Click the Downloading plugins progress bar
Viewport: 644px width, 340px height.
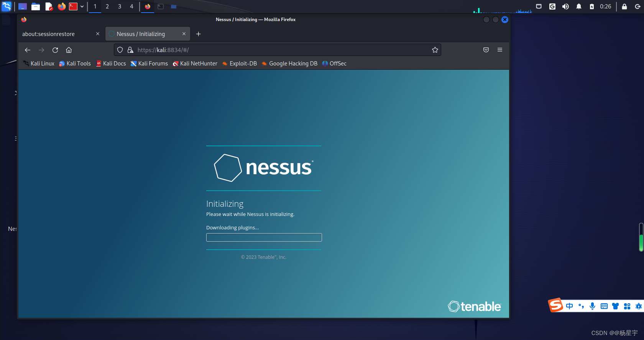point(264,237)
